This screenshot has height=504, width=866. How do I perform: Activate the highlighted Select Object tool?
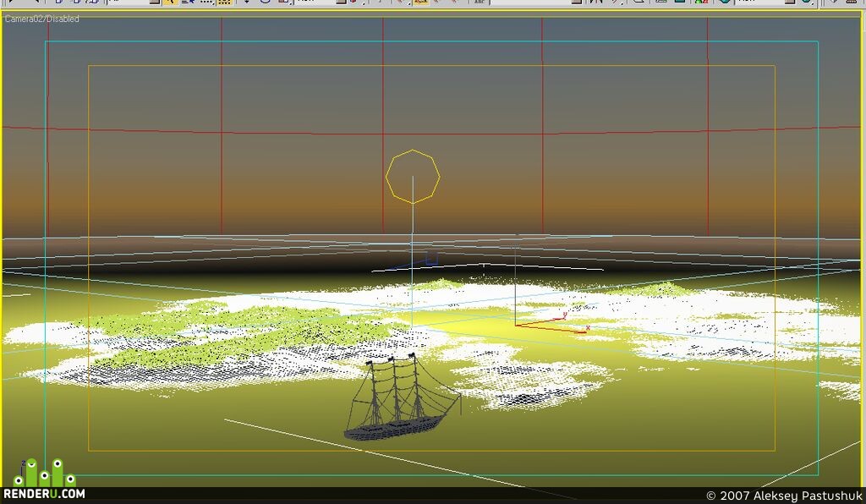coord(170,3)
